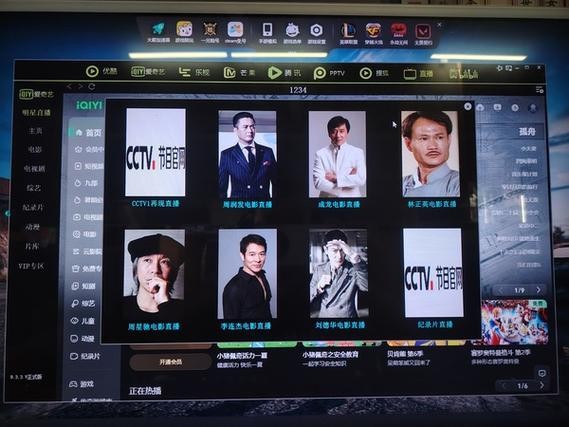The width and height of the screenshot is (569, 427).
Task: Select the iQIYI platform icon in top bar
Action: 148,72
